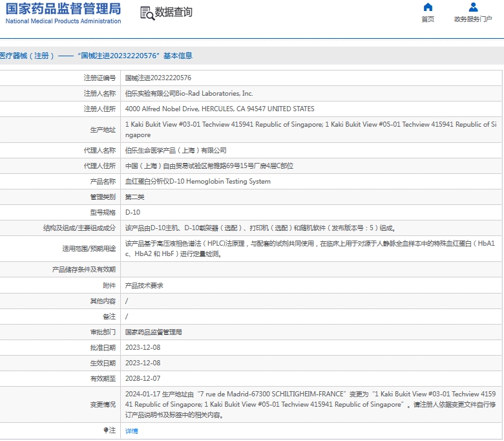Click the dot icon beside 注
504x441 pixels.
pos(106,430)
